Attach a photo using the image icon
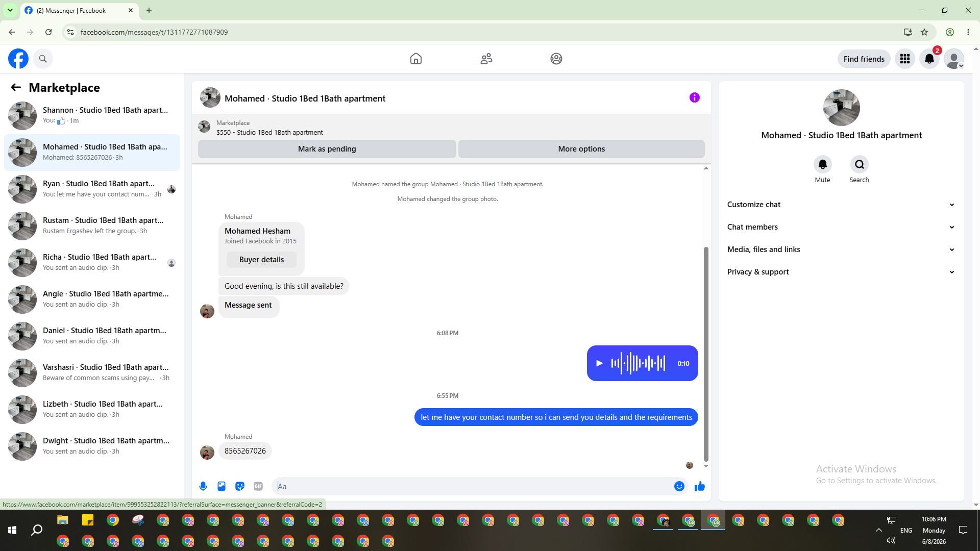This screenshot has width=980, height=551. click(x=222, y=486)
